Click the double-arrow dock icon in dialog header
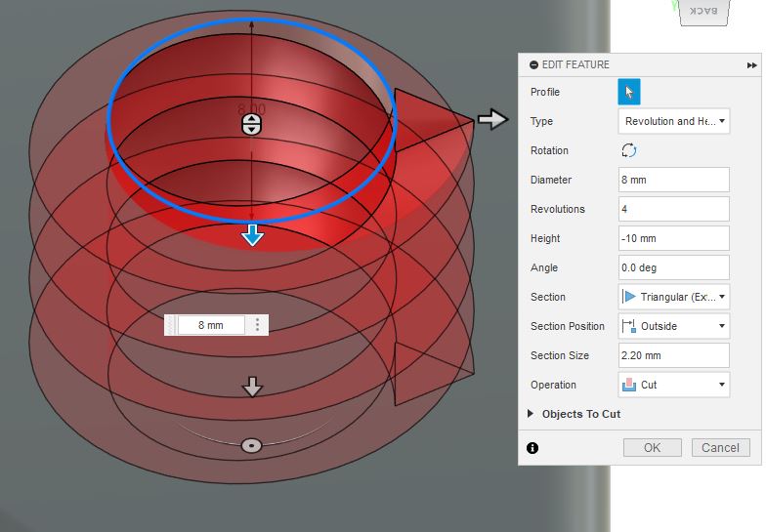 [751, 65]
